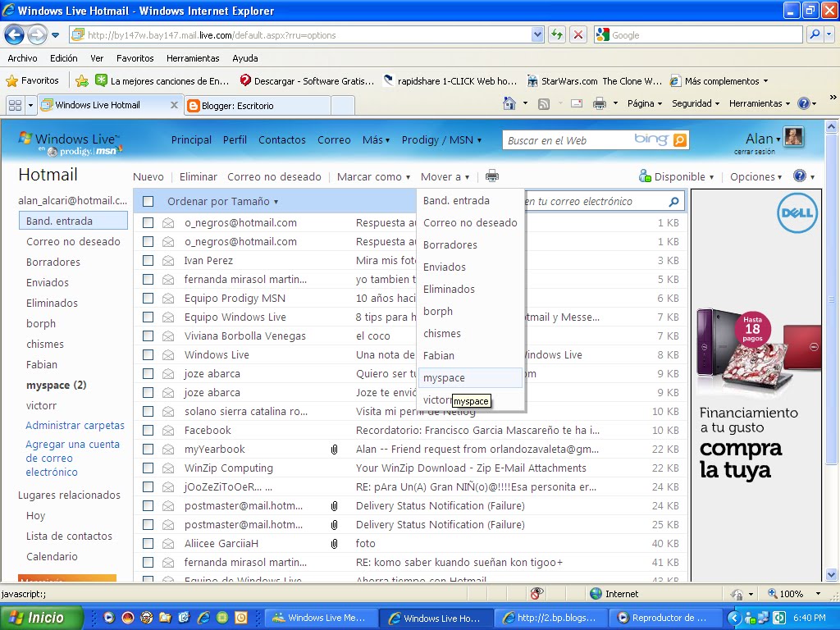Click the add to favorites bar icon
This screenshot has width=840, height=630.
point(82,81)
